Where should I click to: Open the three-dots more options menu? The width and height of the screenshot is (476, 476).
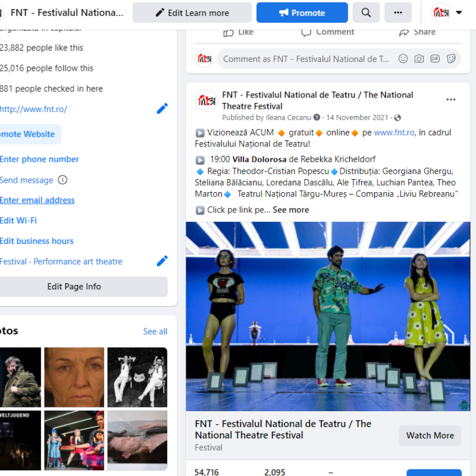(397, 12)
